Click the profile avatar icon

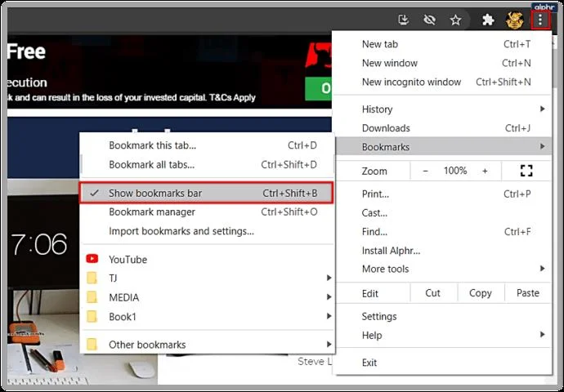click(514, 20)
